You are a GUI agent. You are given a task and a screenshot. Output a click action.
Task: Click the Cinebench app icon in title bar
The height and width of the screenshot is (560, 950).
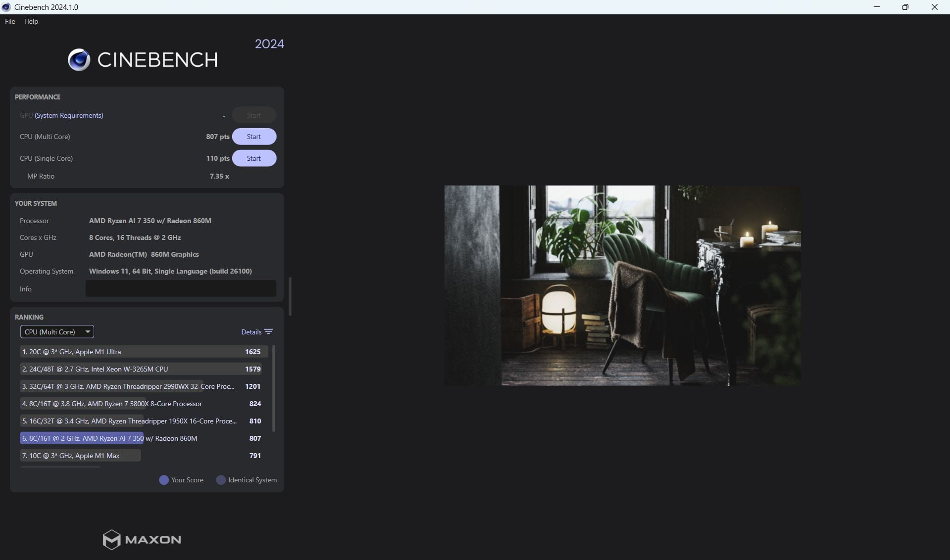(6, 7)
